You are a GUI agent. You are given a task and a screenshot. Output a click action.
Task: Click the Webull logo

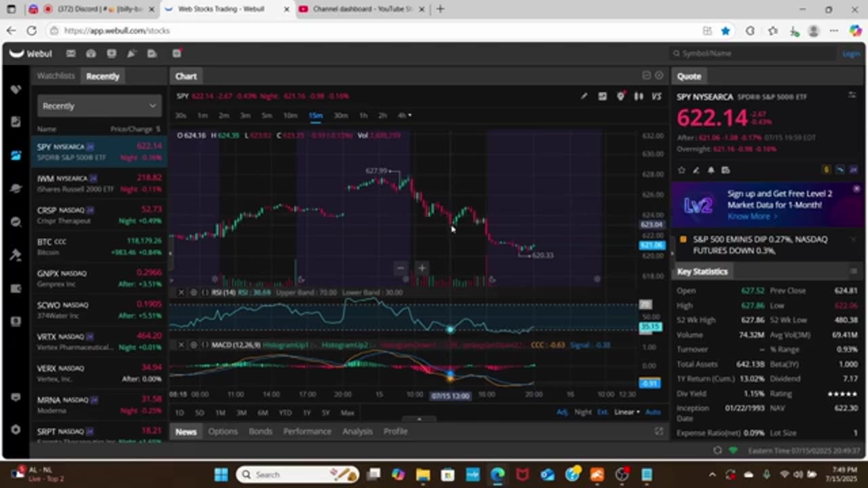pos(31,54)
